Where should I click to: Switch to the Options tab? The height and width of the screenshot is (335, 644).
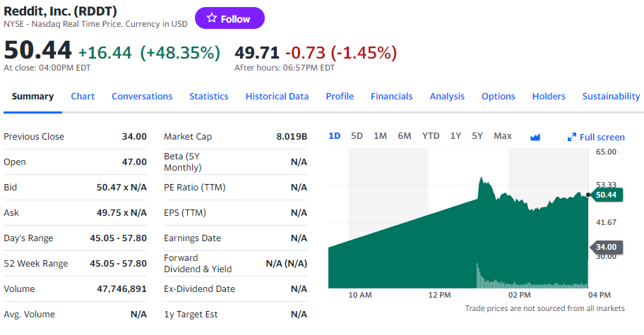tap(499, 97)
